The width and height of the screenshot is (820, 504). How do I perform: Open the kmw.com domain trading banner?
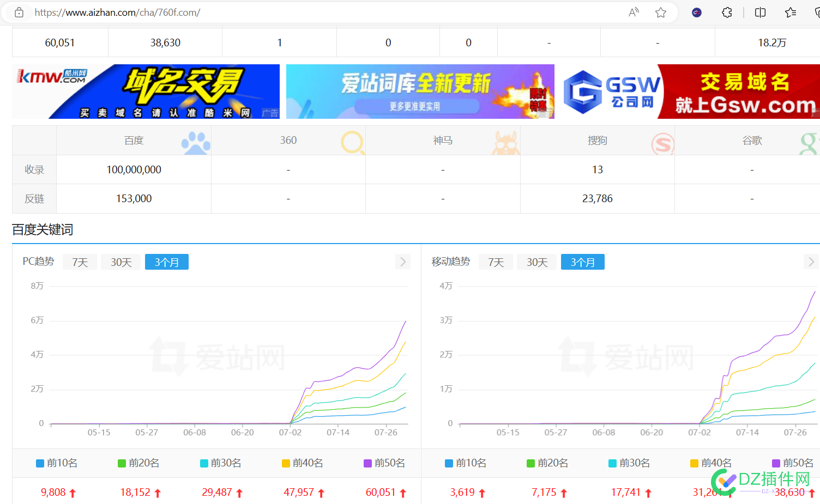pyautogui.click(x=146, y=92)
